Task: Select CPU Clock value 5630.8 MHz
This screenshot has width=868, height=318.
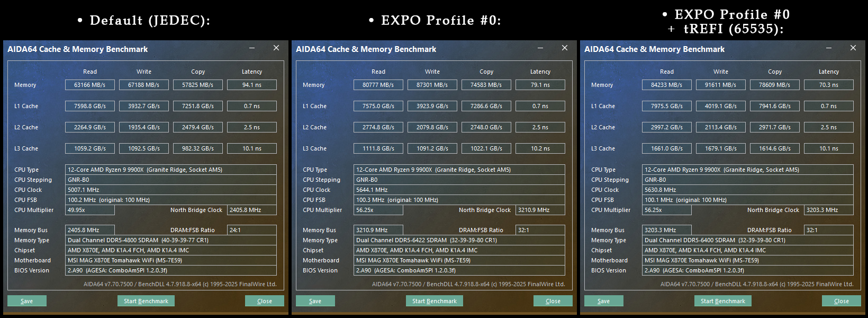Action: pos(748,190)
